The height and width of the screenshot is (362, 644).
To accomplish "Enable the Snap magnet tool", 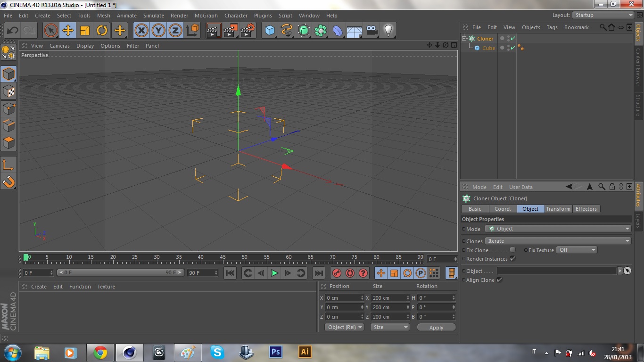I will [x=8, y=181].
